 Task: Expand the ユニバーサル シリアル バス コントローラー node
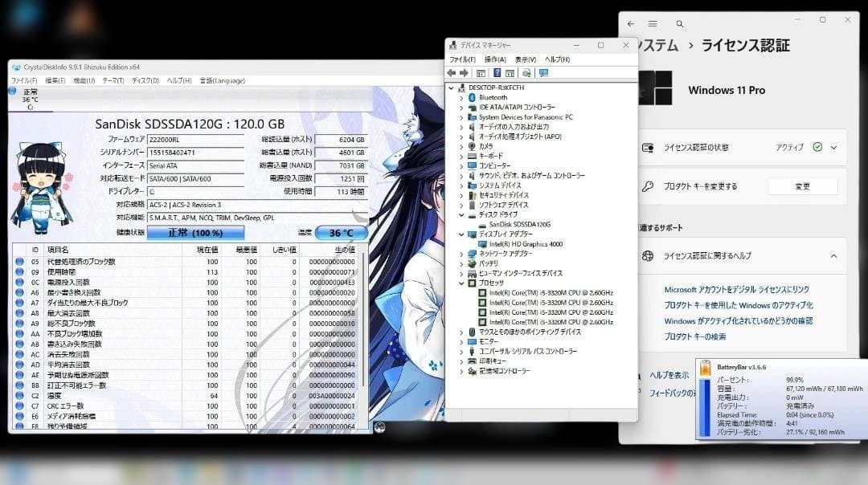pos(461,351)
